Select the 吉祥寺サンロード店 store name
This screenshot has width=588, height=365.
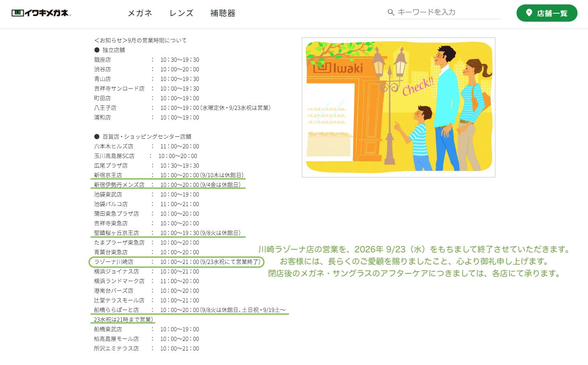pos(119,89)
